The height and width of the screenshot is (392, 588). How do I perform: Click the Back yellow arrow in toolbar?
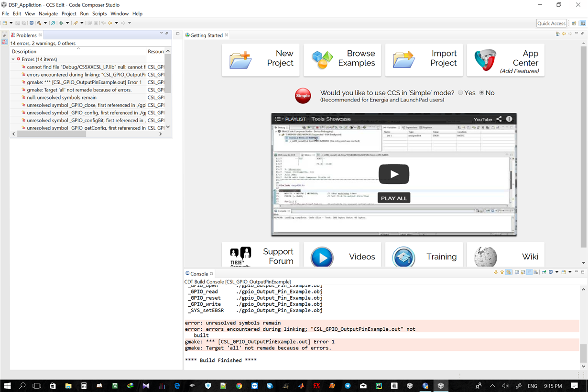point(110,23)
